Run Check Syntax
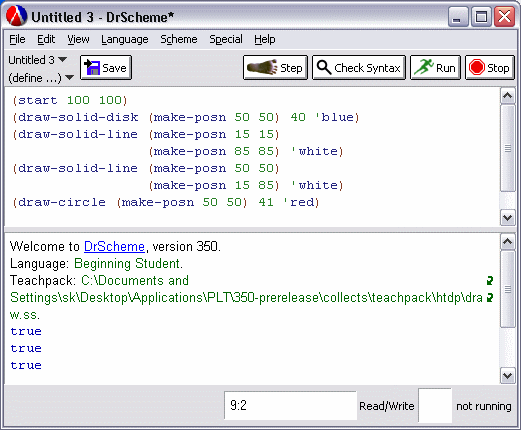The image size is (521, 430). click(359, 68)
